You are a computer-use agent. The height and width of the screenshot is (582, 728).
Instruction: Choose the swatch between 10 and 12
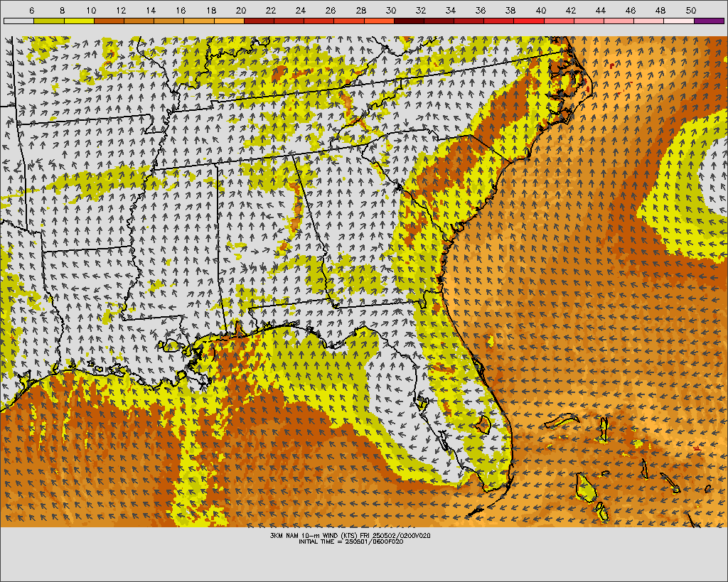(109, 21)
